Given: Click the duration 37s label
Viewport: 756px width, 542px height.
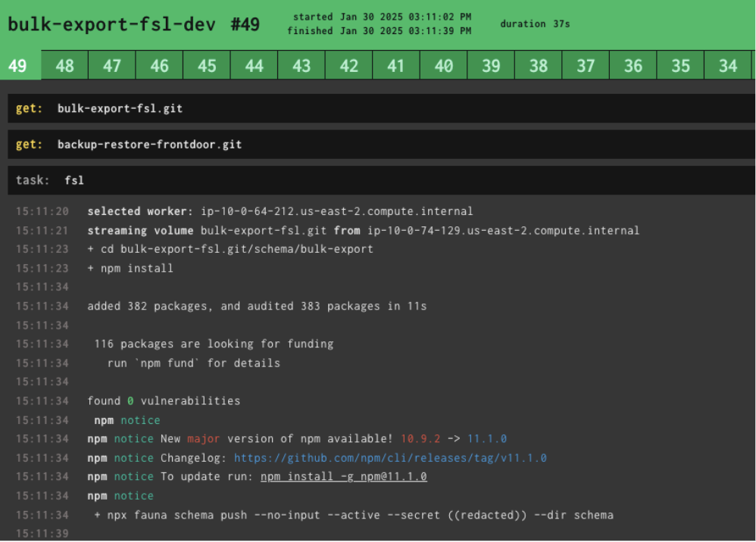Looking at the screenshot, I should [x=535, y=23].
